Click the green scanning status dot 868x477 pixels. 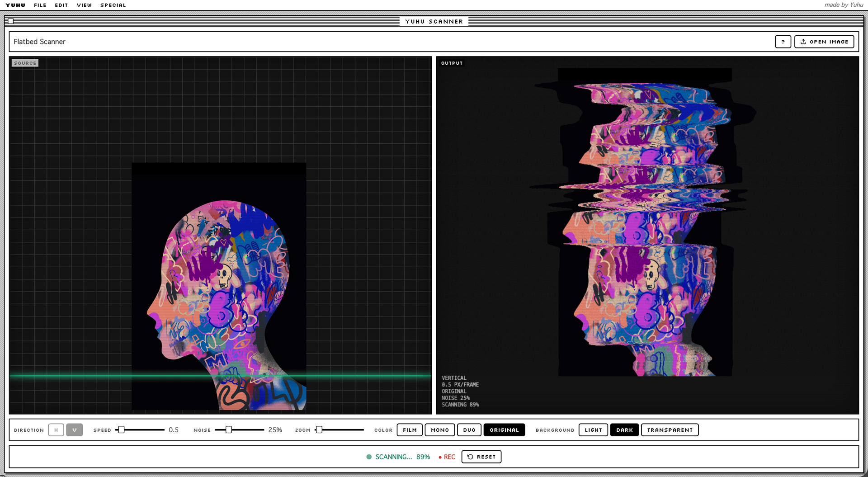click(369, 457)
